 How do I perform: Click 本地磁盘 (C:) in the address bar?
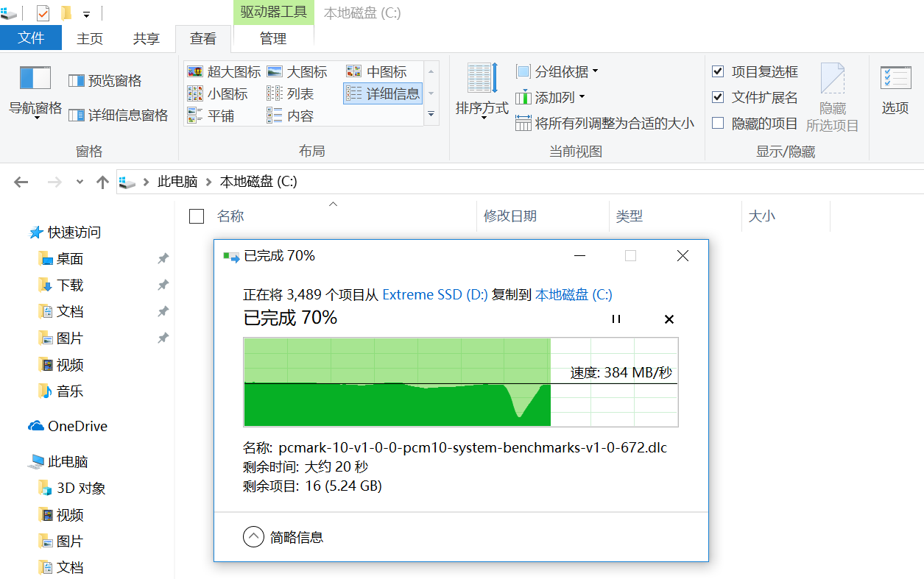pyautogui.click(x=258, y=182)
